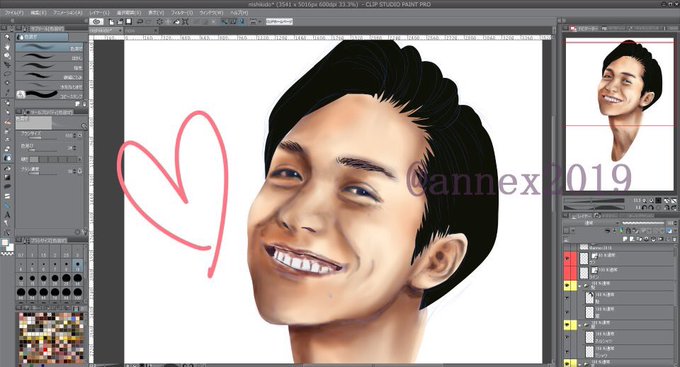Screen dimensions: 680x367
Task: Open the 選択範囲(S) menu
Action: click(129, 13)
